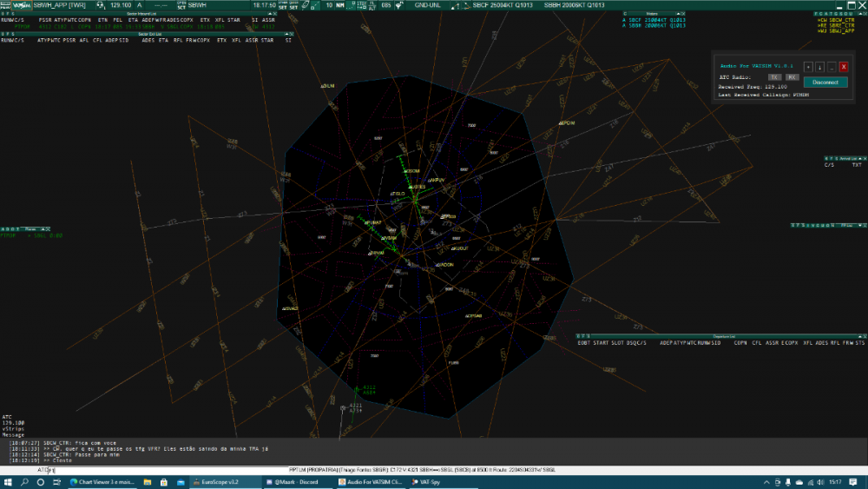Click the down arrow icon in Audio panel
868x489 pixels.
point(819,66)
